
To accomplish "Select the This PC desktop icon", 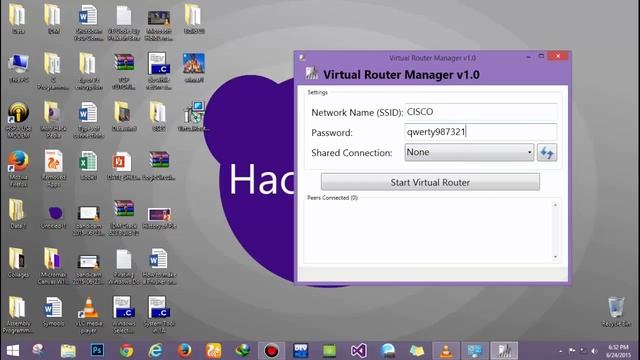I will [18, 69].
